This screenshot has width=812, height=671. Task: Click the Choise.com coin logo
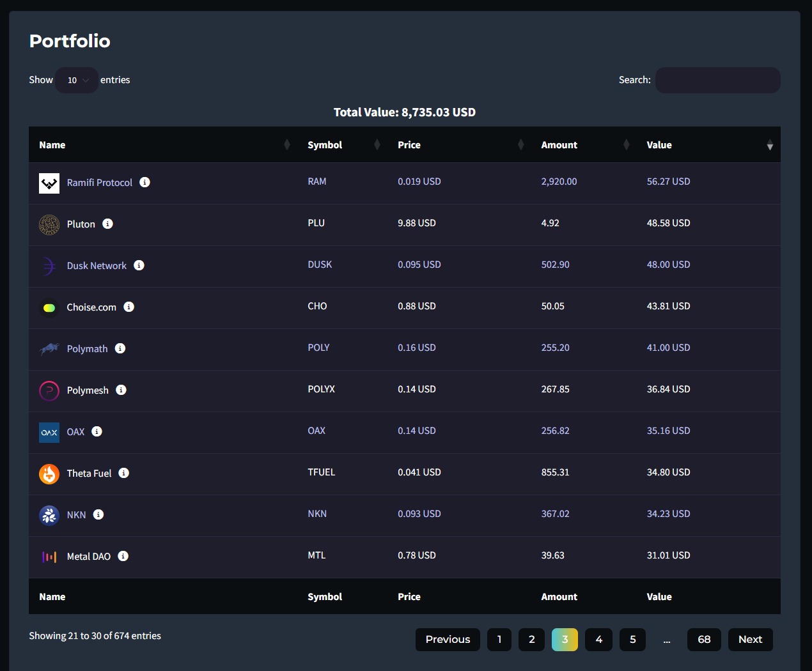pos(49,308)
